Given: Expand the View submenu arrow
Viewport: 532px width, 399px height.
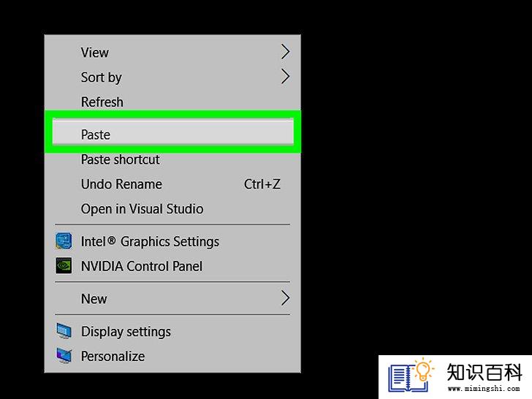Looking at the screenshot, I should (x=285, y=52).
